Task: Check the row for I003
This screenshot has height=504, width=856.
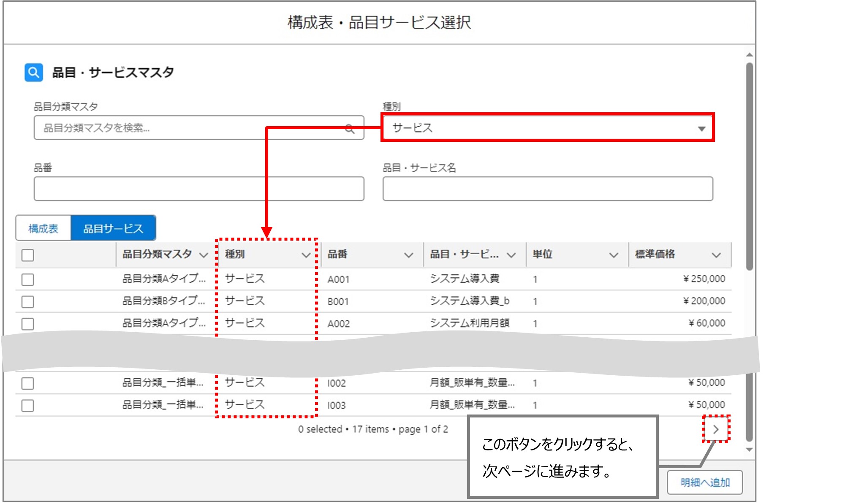Action: [x=28, y=405]
